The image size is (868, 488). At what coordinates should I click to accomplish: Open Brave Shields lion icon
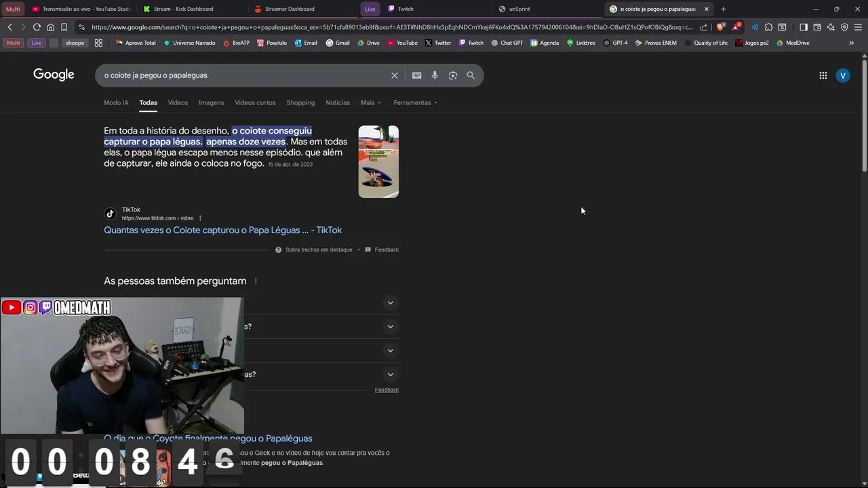(x=720, y=27)
